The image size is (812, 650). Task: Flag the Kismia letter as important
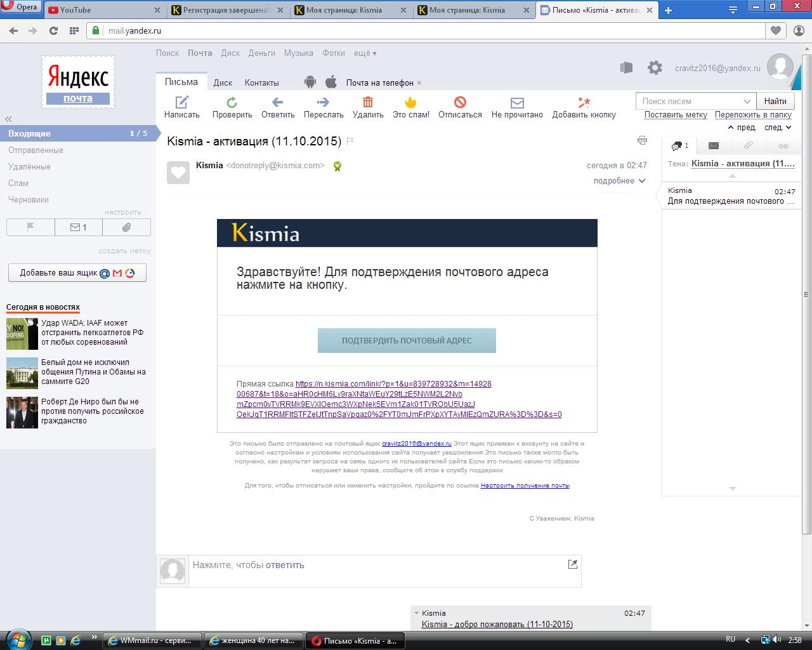(350, 141)
